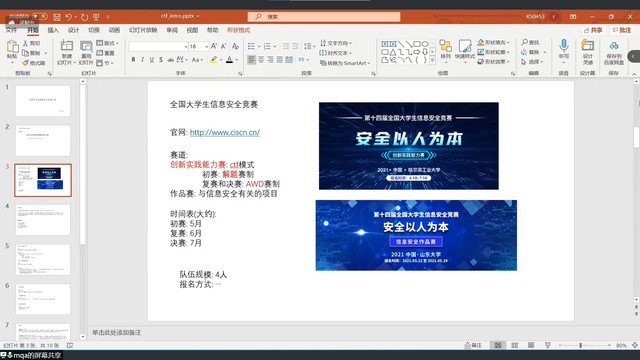640x360 pixels.
Task: Open the font size dropdown showing 18
Action: [198, 47]
